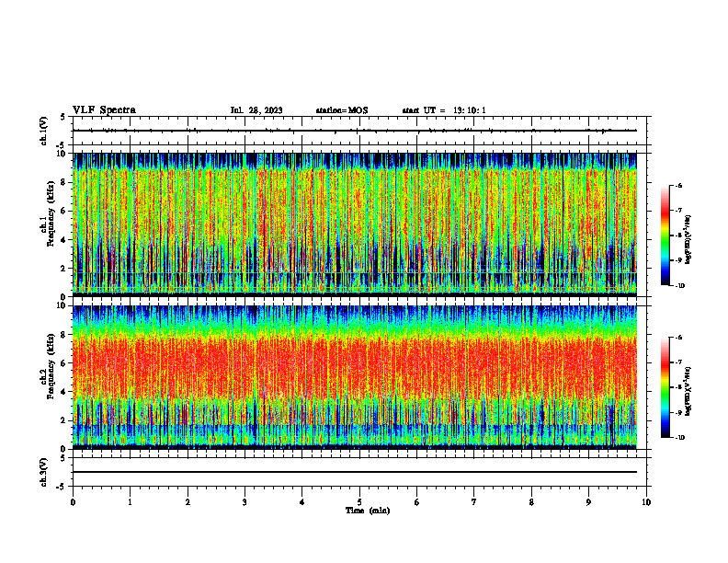Click the "9" tick on time axis

tap(588, 502)
